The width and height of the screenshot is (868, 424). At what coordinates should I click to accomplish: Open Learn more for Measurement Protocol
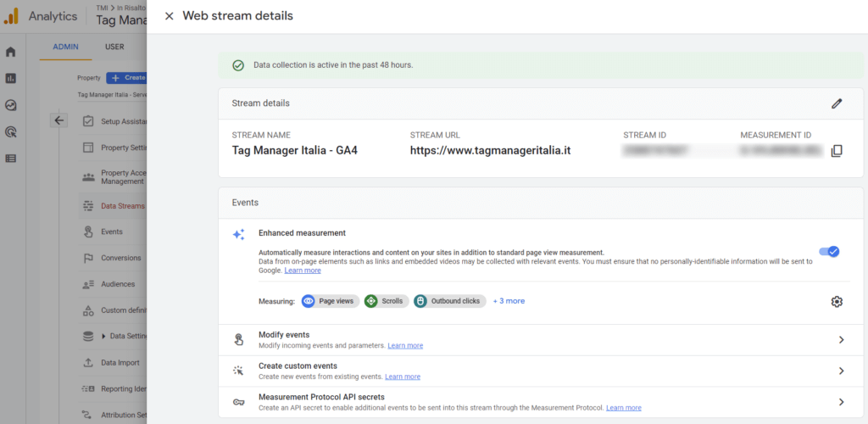tap(623, 408)
